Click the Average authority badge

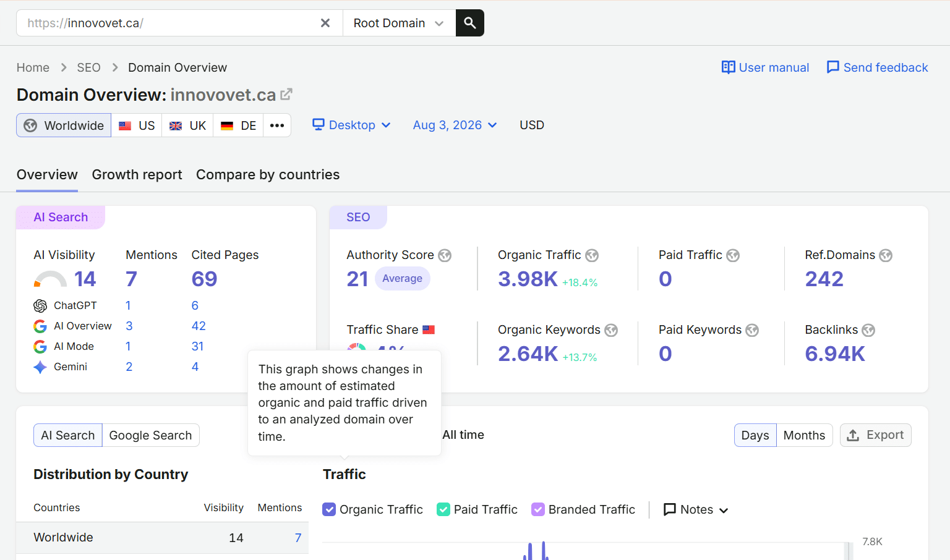click(402, 278)
